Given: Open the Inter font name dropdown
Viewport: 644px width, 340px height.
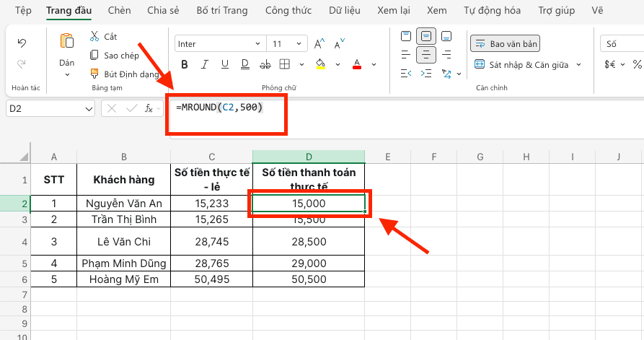Looking at the screenshot, I should pyautogui.click(x=257, y=43).
